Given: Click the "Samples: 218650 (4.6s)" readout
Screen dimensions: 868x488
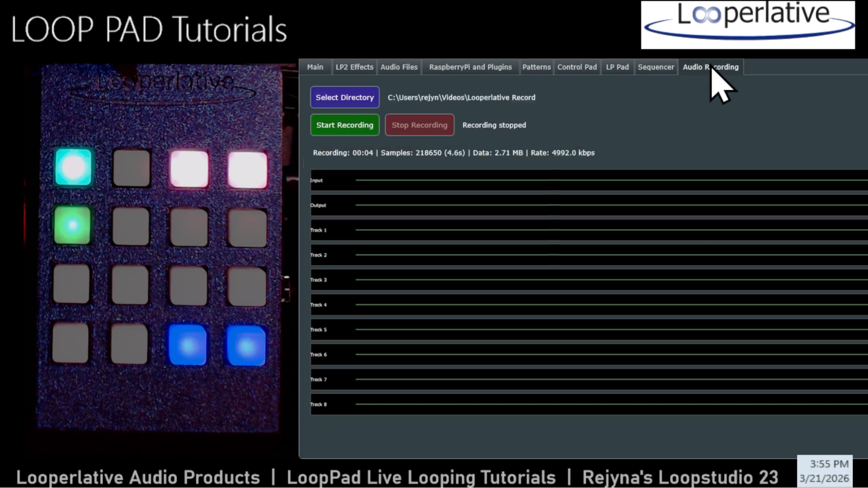Looking at the screenshot, I should 423,153.
